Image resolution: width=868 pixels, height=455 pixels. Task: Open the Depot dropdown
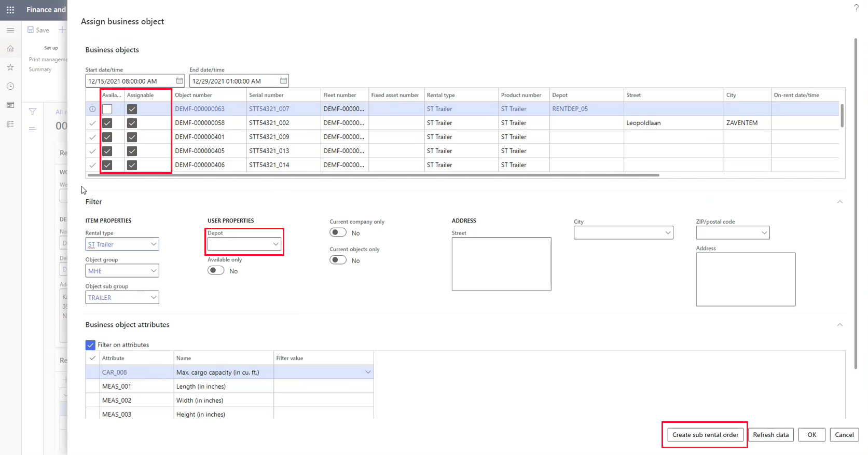pos(275,244)
